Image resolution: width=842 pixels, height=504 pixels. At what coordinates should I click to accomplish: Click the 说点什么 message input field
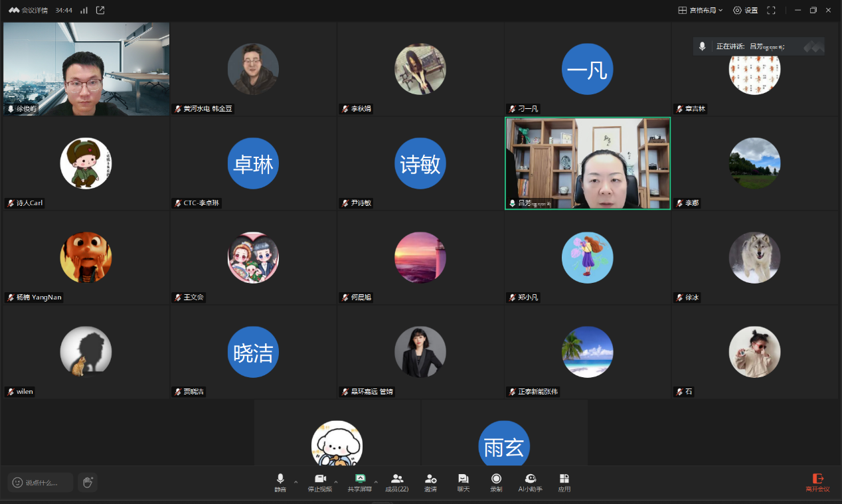pyautogui.click(x=41, y=482)
